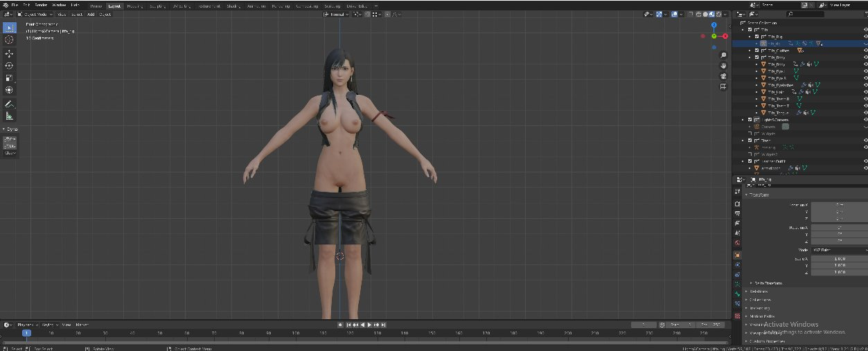The image size is (868, 351).
Task: Hide Tifa_Clothes collection with eye icon
Action: [x=865, y=51]
